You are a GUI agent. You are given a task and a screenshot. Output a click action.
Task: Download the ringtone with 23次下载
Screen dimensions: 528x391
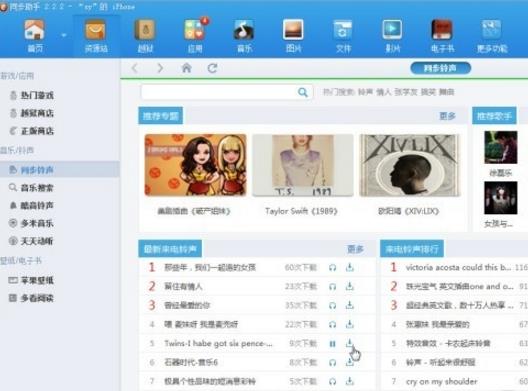pyautogui.click(x=350, y=286)
